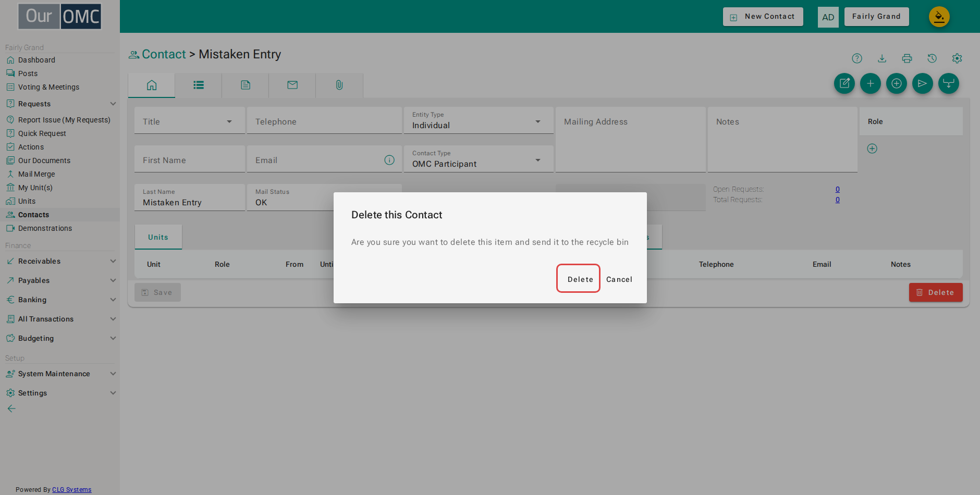Open the CLG Systems link
980x495 pixels.
click(x=71, y=490)
